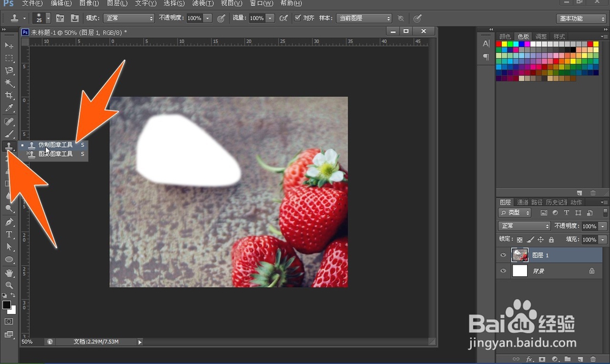The width and height of the screenshot is (610, 364).
Task: Select the Crop tool
Action: coord(9,95)
